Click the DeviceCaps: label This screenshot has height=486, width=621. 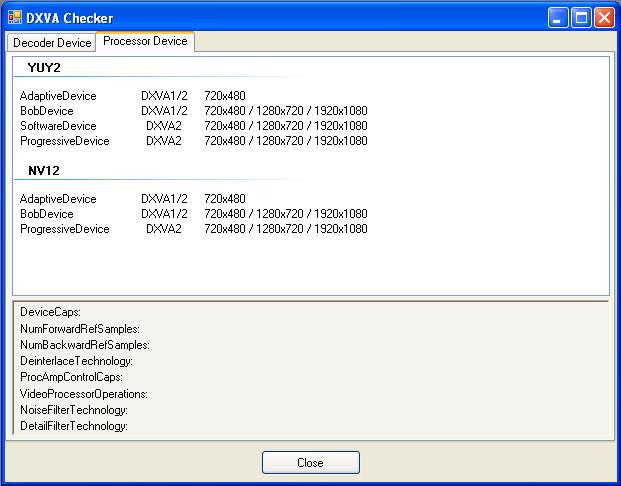[50, 312]
